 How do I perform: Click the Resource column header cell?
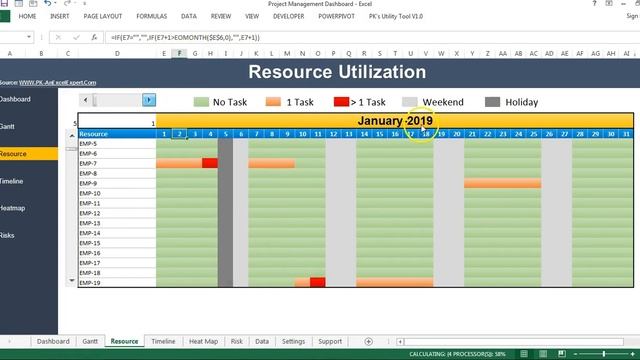point(117,134)
